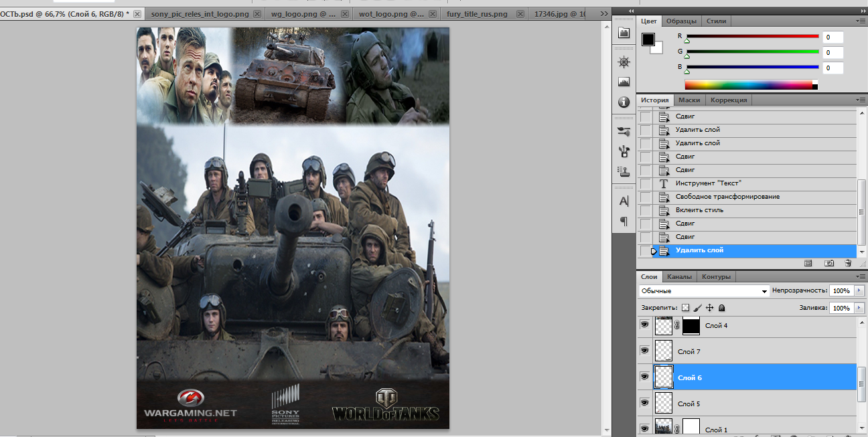Pick a color from the spectrum ramp
Screen dimensions: 868x437
751,84
